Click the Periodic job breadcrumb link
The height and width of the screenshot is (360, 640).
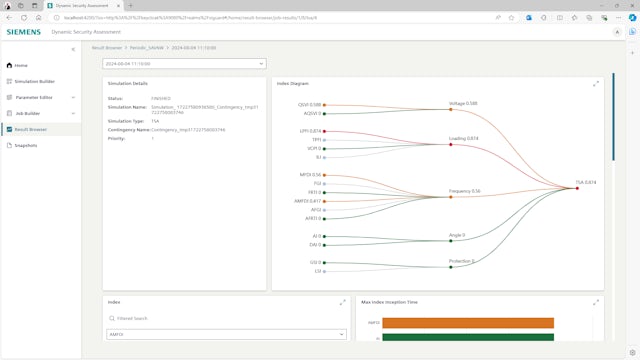point(147,48)
